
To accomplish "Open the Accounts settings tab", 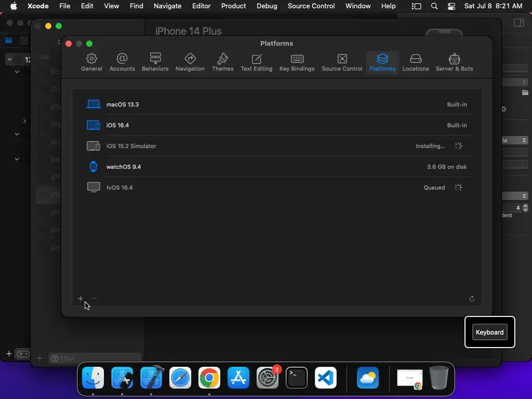I will [x=122, y=62].
